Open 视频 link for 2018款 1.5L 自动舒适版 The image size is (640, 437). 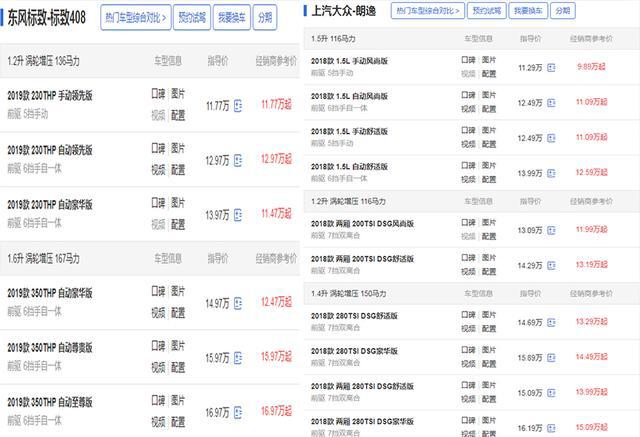tap(468, 180)
